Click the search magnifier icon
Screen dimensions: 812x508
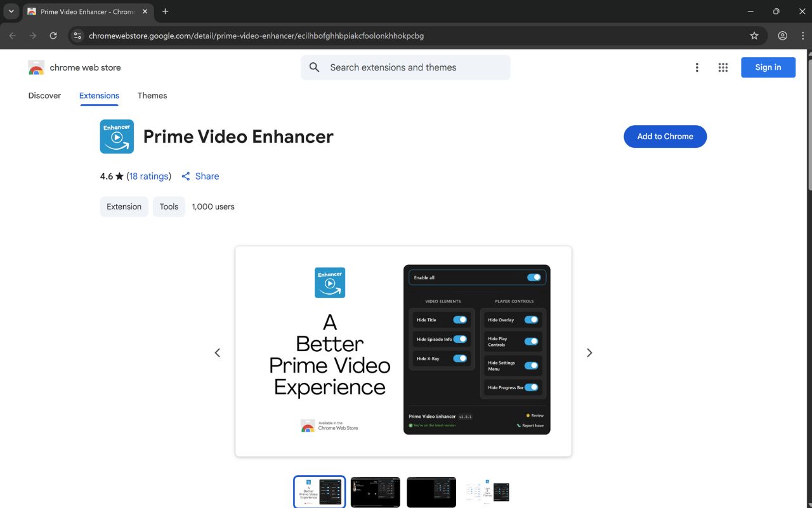click(314, 67)
